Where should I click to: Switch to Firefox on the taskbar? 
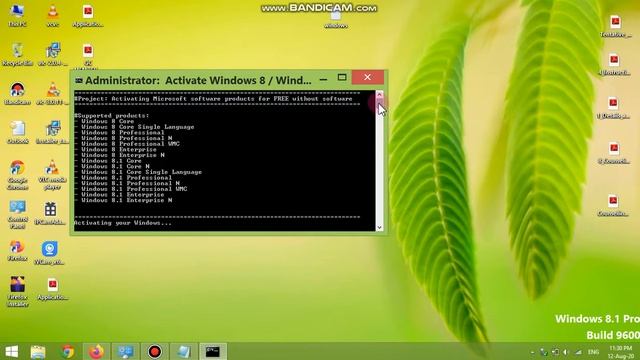tap(96, 351)
